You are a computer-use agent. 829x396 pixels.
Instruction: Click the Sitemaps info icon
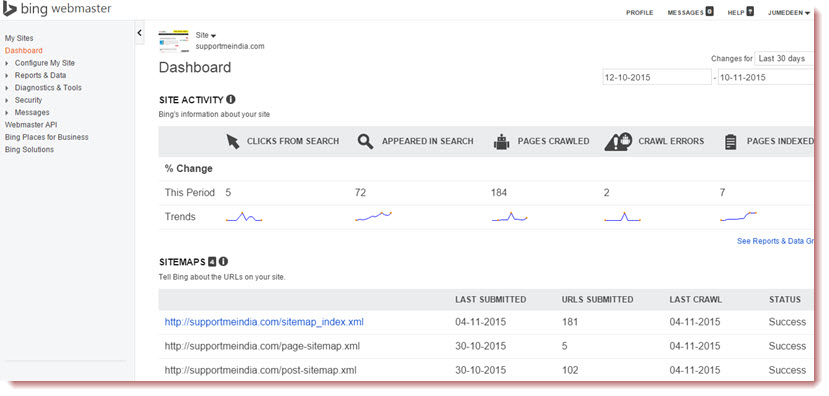pos(223,261)
